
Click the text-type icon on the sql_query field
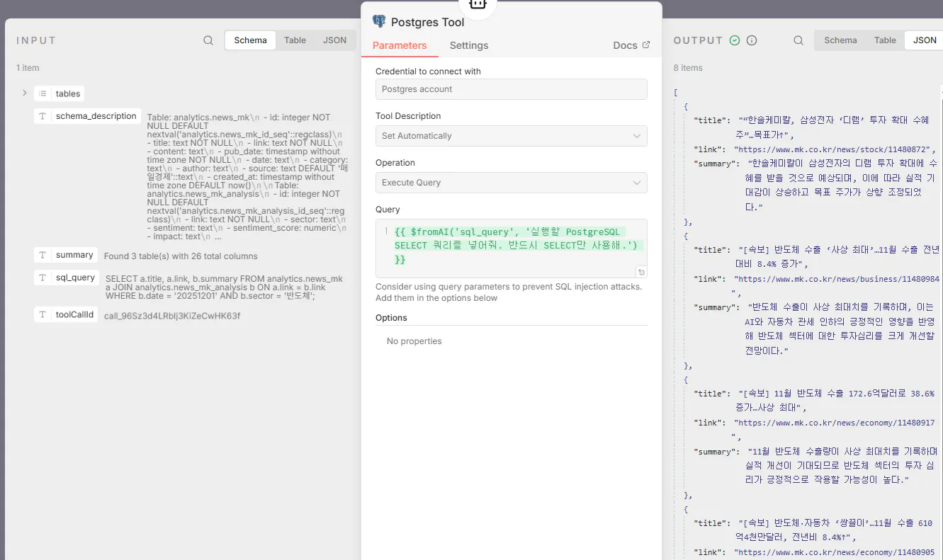coord(43,278)
